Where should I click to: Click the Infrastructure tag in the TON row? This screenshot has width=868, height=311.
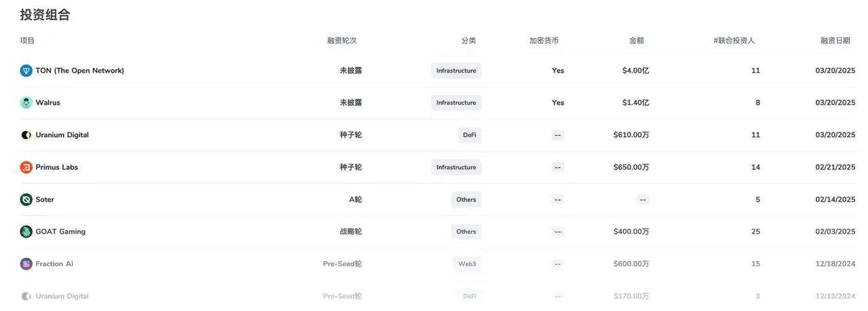pos(456,71)
